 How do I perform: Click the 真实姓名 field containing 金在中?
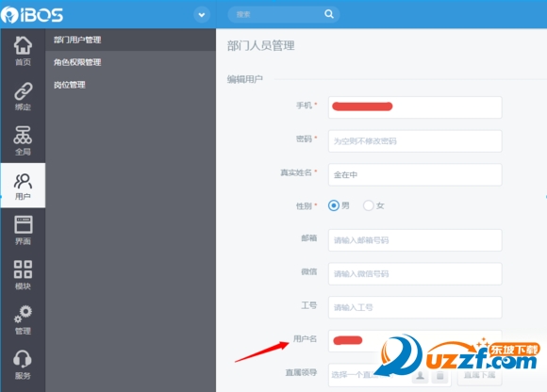pos(415,174)
